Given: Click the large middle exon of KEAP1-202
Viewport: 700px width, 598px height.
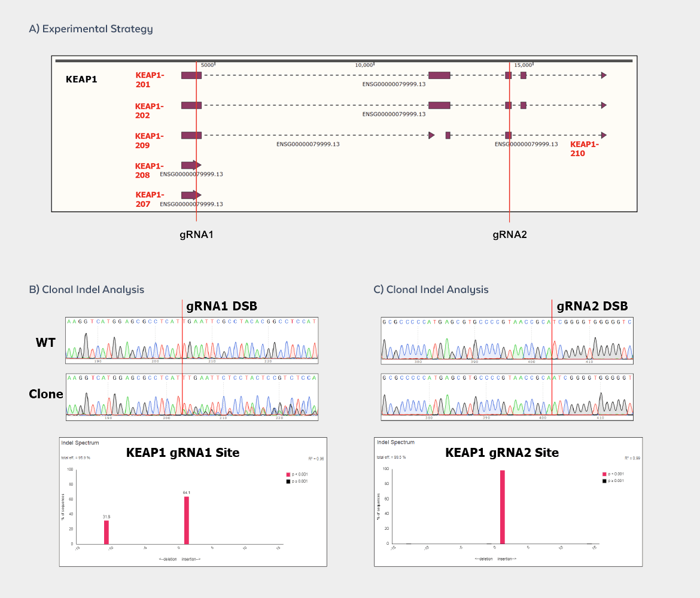Looking at the screenshot, I should click(439, 105).
